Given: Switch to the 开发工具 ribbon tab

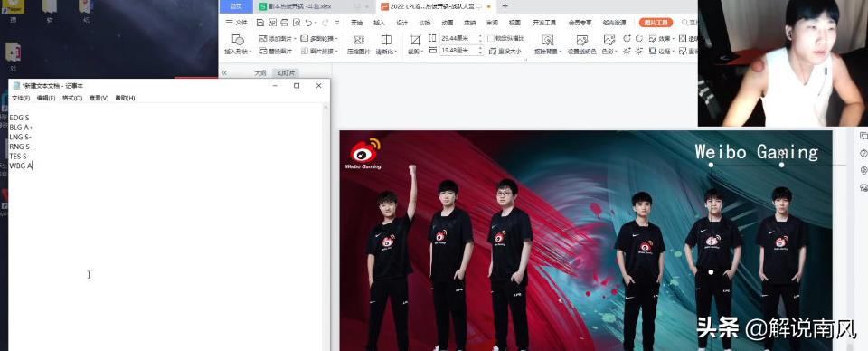Looking at the screenshot, I should tap(544, 23).
